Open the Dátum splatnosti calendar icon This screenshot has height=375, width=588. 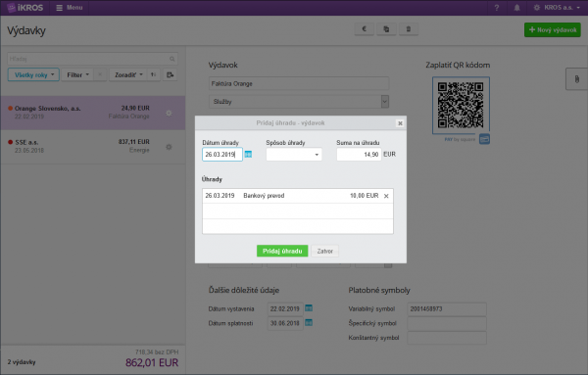pos(309,322)
